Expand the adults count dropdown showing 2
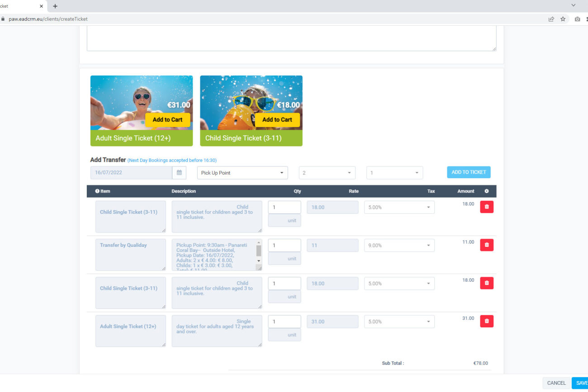Screen dimensions: 588x392 (327, 173)
